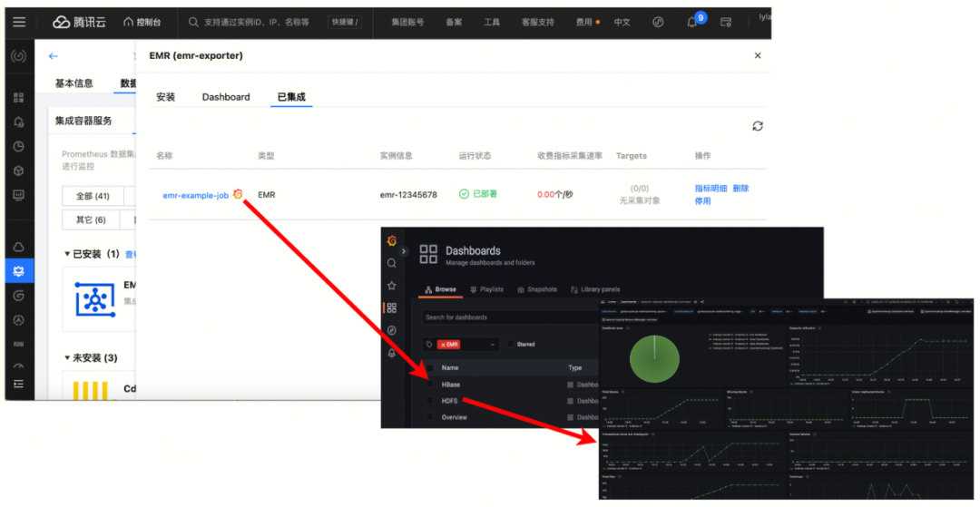The image size is (980, 507).
Task: Open the hamburger menu in Tencent Cloud header
Action: point(19,22)
